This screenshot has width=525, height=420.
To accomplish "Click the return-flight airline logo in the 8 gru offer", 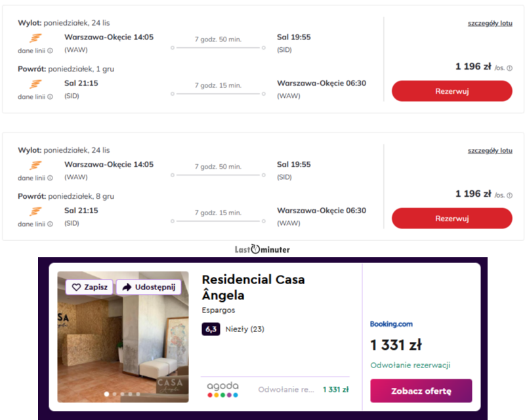I will click(35, 211).
